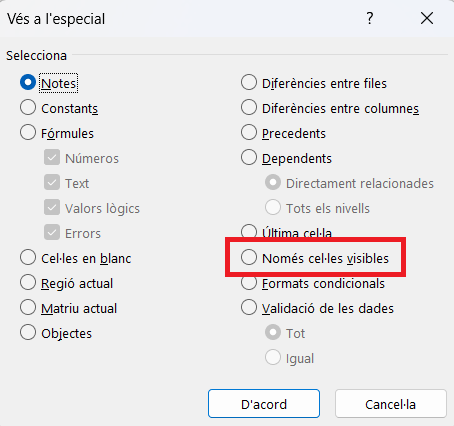
Task: Close the Vés a l'especial dialog
Action: [x=427, y=18]
